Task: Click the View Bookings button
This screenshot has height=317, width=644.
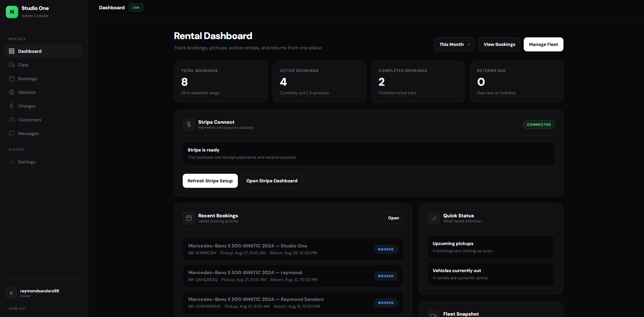Action: click(x=499, y=45)
